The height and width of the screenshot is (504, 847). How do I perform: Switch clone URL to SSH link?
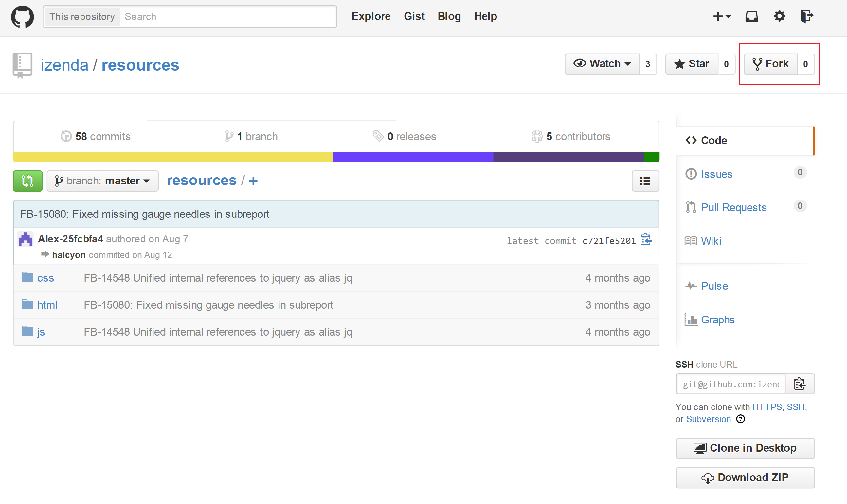click(796, 407)
